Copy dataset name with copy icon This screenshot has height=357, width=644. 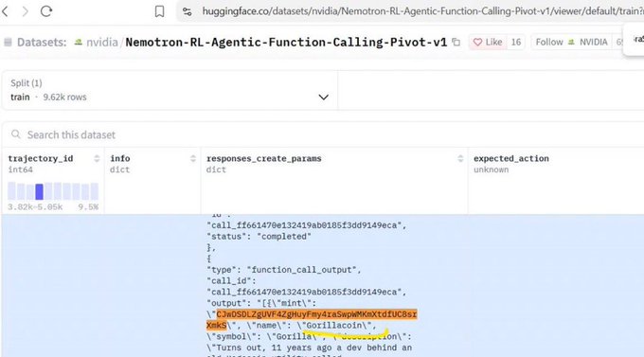(456, 42)
